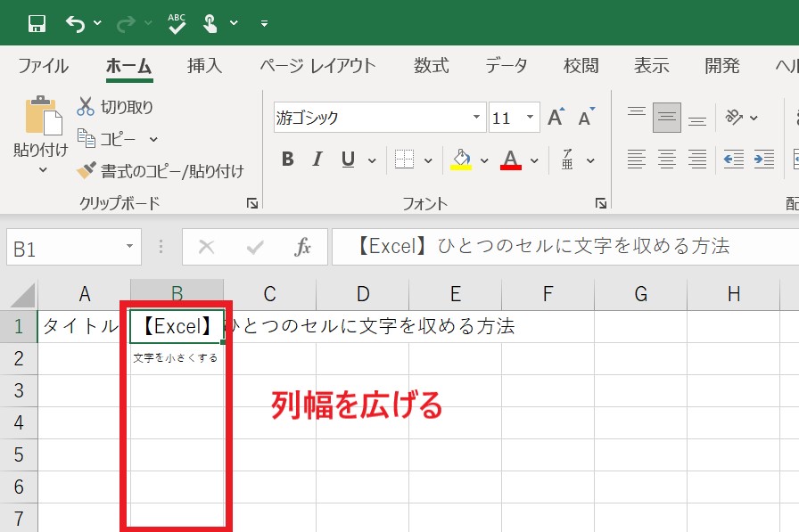The width and height of the screenshot is (799, 532).
Task: Click into the formula bar text
Action: tap(543, 246)
